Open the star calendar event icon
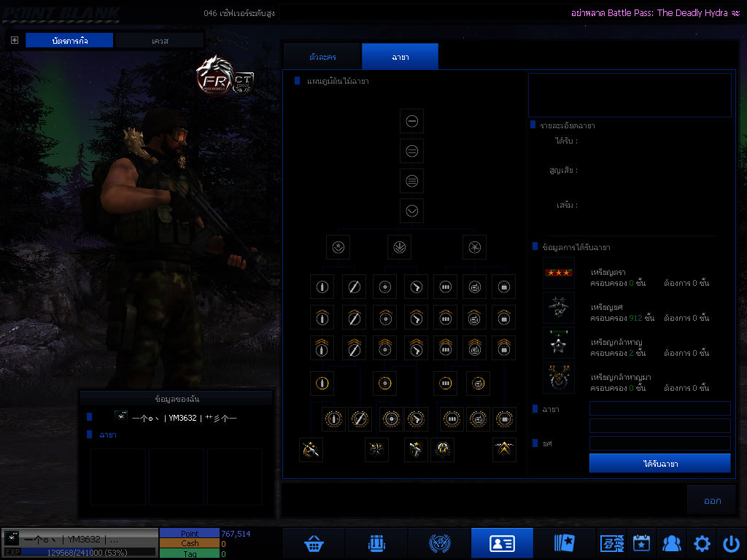Screen dimensions: 747x560 pos(641,542)
